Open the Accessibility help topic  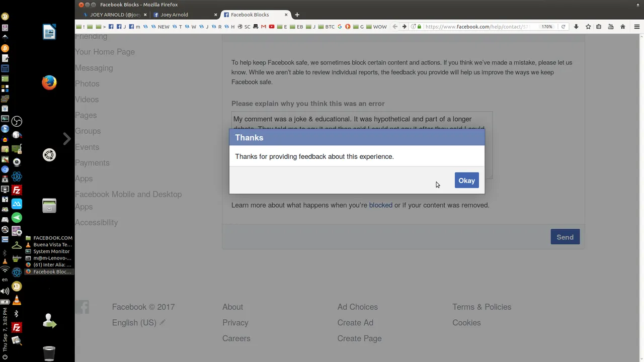point(96,222)
